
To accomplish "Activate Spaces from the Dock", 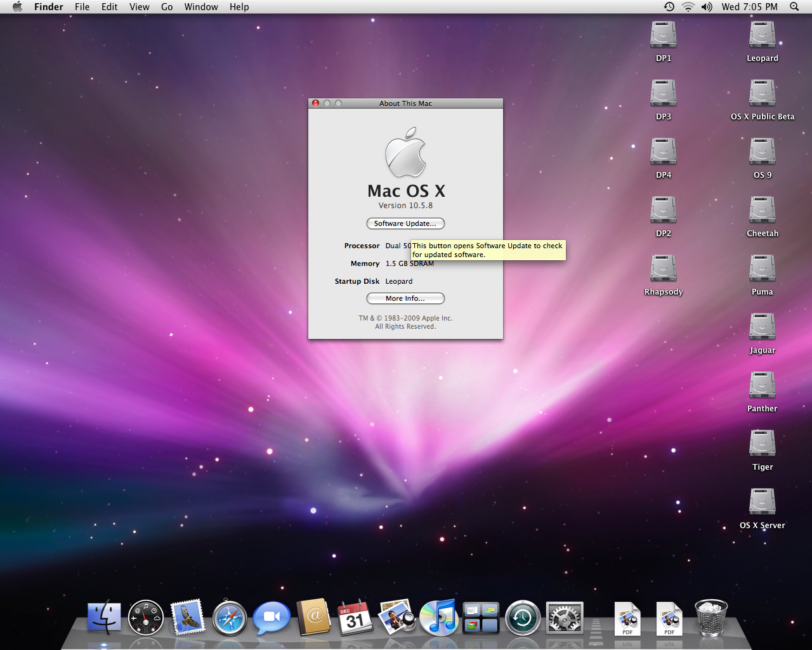I will coord(481,618).
